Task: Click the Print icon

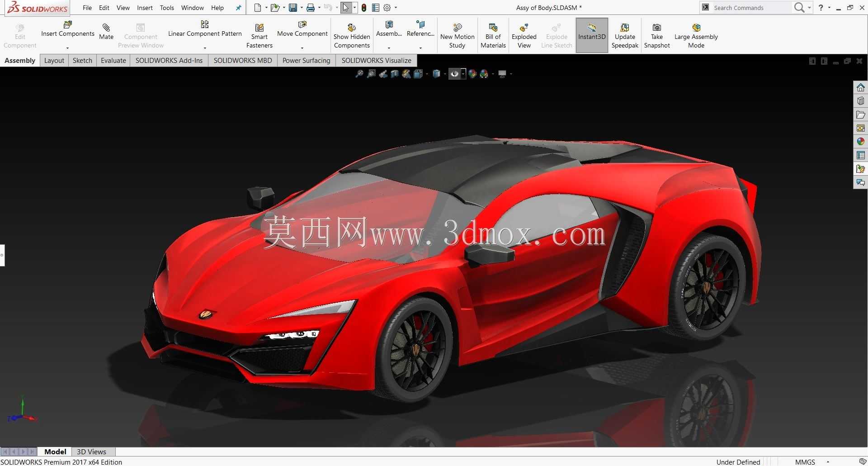Action: pos(311,8)
